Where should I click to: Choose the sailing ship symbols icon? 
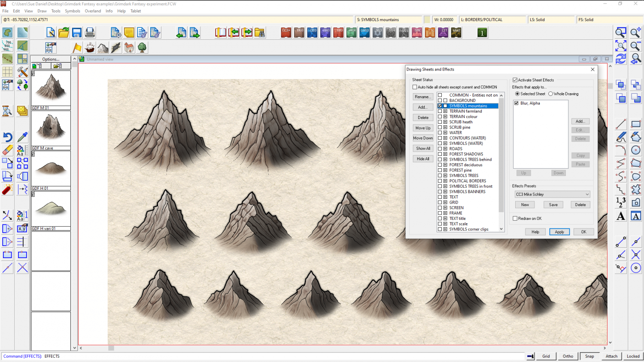tap(90, 48)
